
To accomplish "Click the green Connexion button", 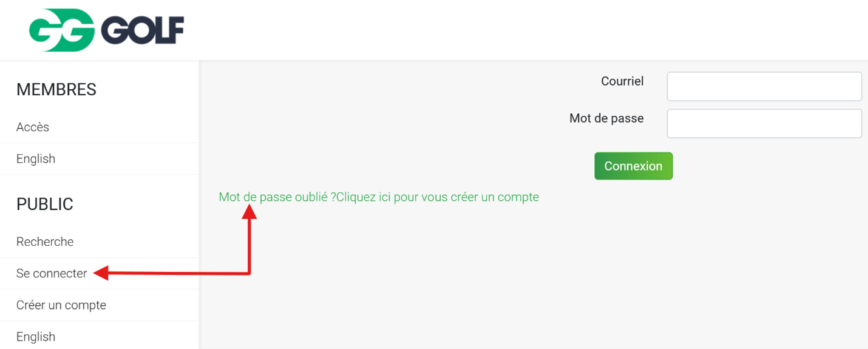I will (633, 166).
